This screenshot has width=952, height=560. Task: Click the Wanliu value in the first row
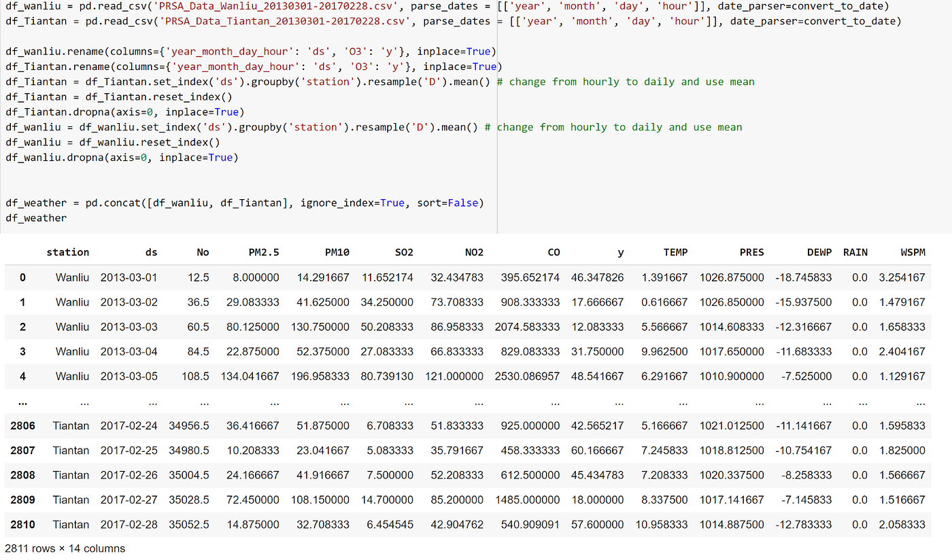(x=68, y=277)
